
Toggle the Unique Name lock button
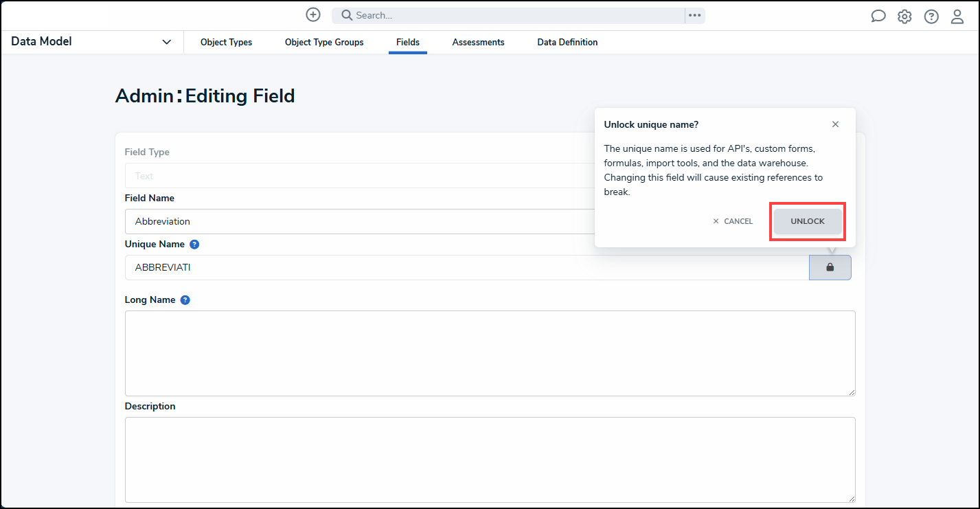click(830, 267)
